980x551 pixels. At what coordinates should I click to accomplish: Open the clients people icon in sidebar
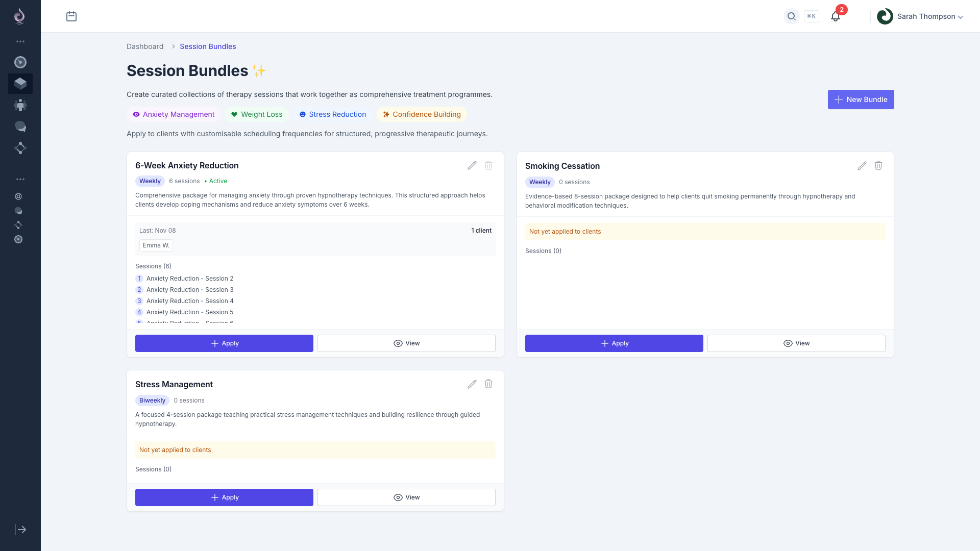pos(20,105)
